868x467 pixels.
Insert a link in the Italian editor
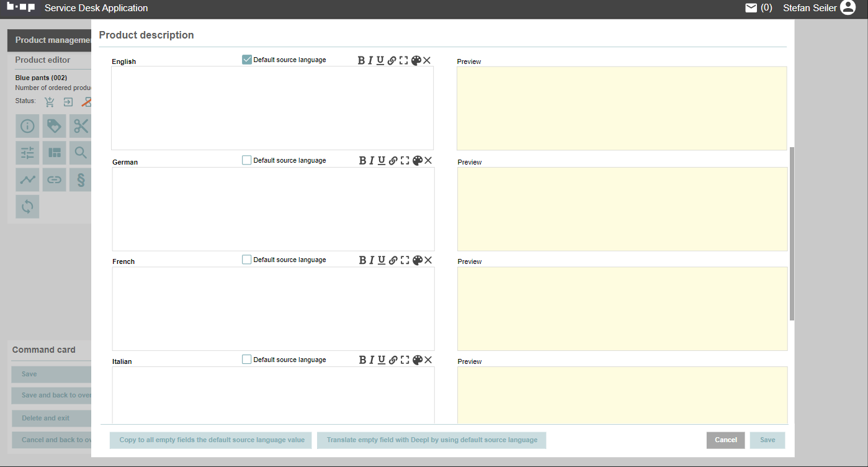(393, 360)
